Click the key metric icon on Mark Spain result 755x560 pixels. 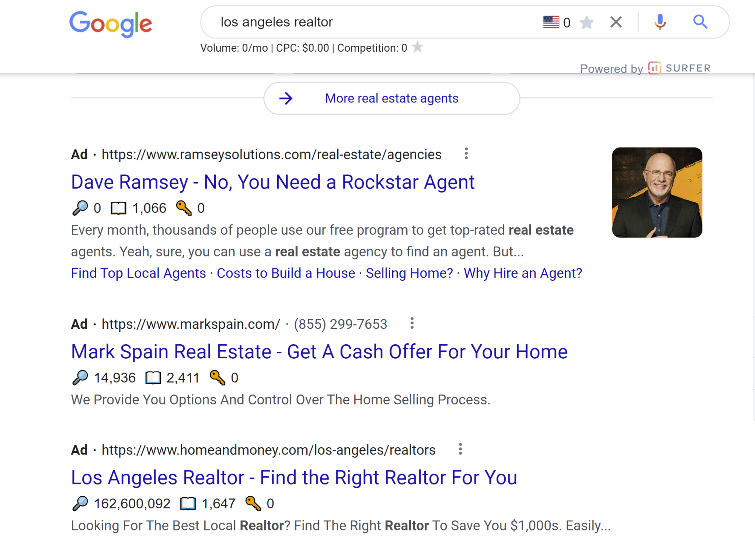click(217, 377)
